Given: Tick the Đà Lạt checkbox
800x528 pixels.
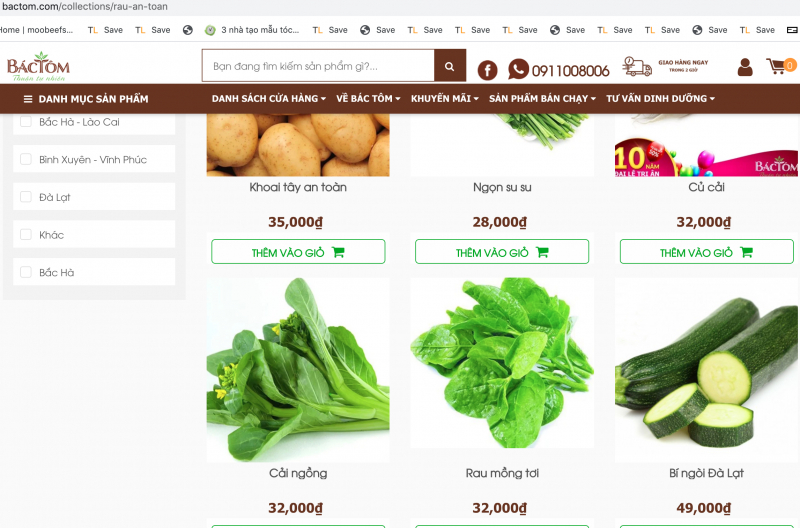Looking at the screenshot, I should point(26,197).
